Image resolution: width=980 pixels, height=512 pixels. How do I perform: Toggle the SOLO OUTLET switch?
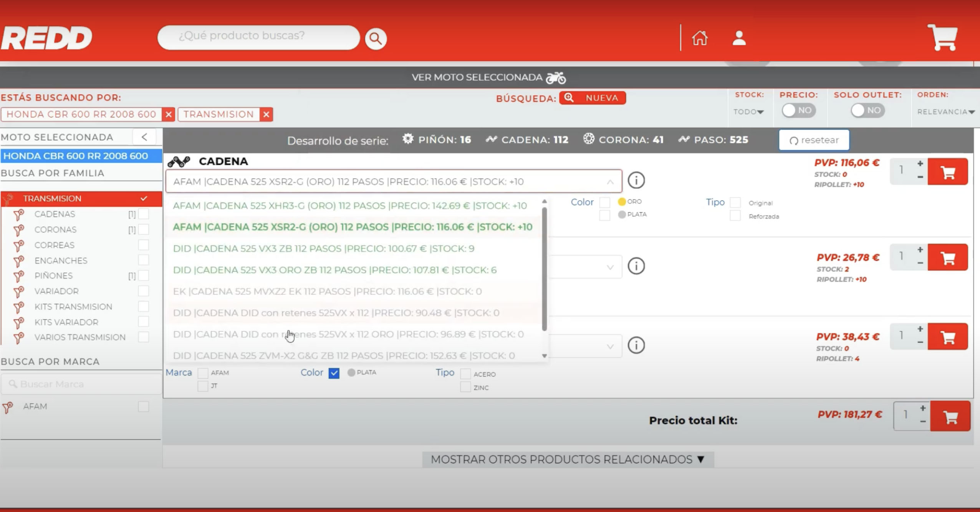point(867,111)
